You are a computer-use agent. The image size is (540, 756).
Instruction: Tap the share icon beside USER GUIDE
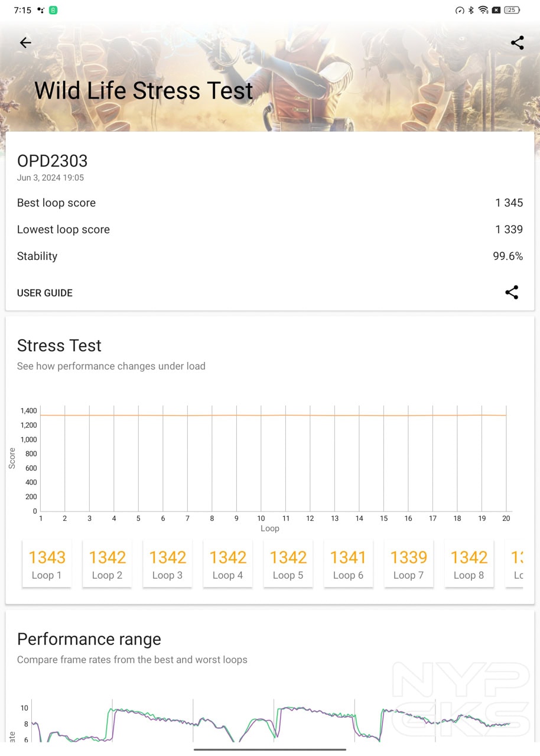(x=512, y=292)
